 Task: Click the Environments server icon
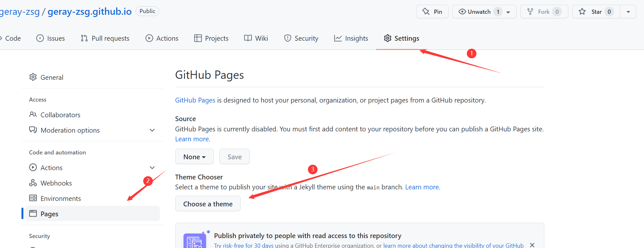(33, 198)
